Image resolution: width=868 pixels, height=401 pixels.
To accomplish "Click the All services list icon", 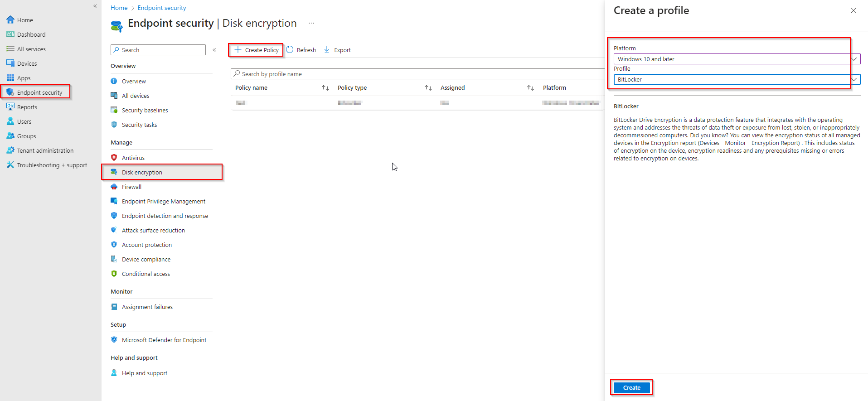I will click(x=10, y=49).
